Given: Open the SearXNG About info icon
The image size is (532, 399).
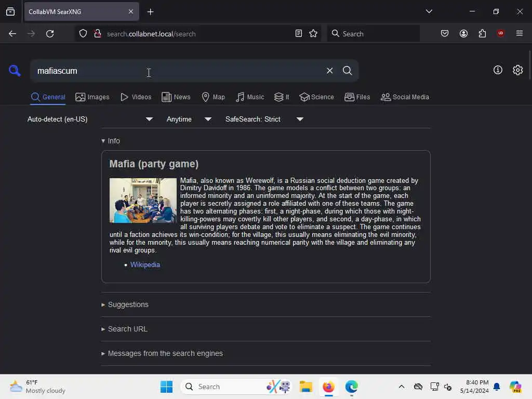Looking at the screenshot, I should pos(498,70).
